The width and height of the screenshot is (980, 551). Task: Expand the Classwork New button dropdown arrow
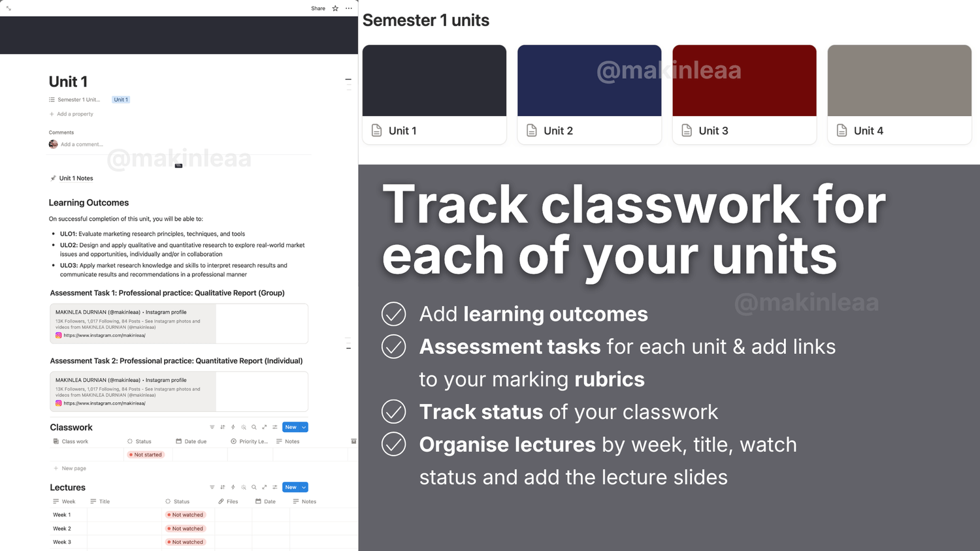(x=304, y=427)
